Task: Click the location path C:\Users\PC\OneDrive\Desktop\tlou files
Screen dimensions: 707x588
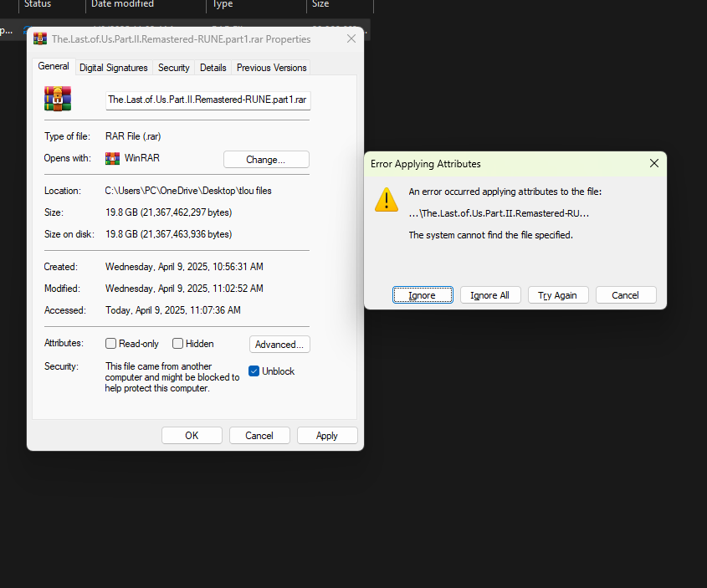Action: [x=188, y=191]
